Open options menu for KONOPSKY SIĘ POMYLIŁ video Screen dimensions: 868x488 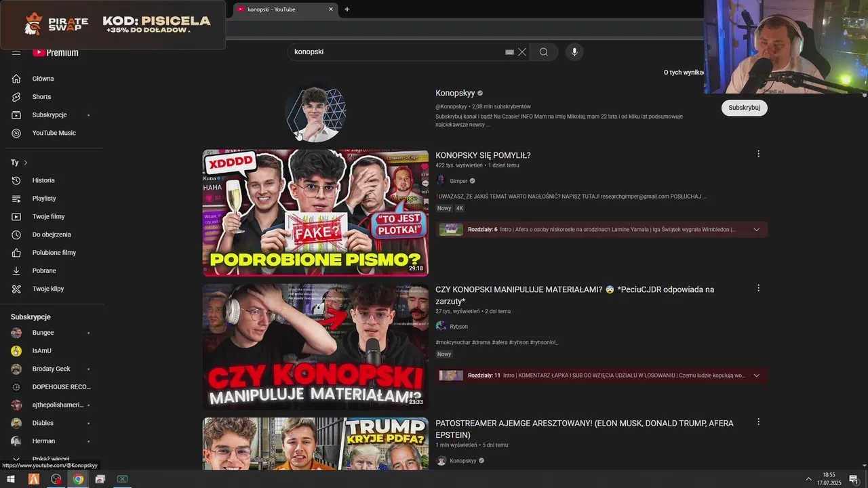tap(758, 154)
